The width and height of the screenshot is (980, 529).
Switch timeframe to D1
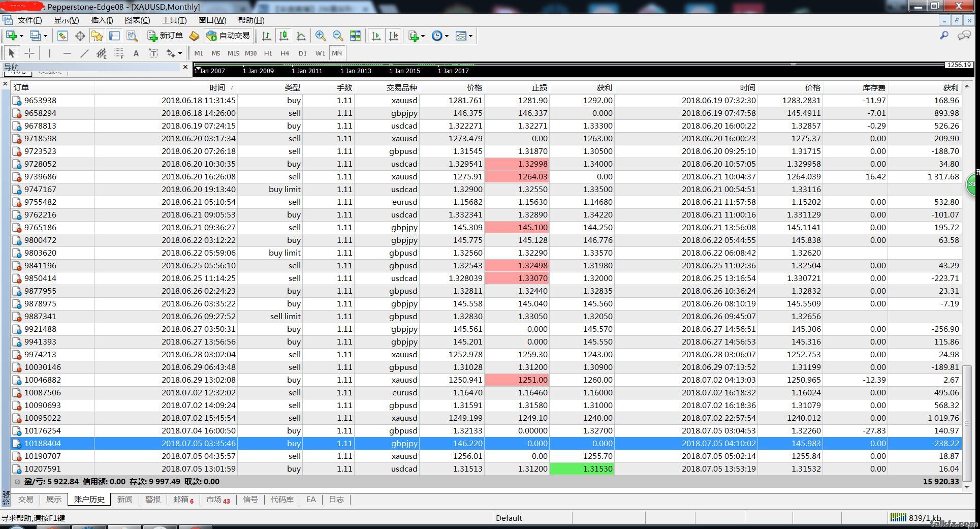[302, 53]
